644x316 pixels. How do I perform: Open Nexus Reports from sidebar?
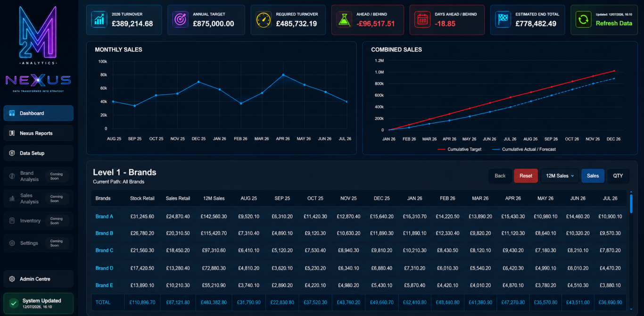point(38,133)
